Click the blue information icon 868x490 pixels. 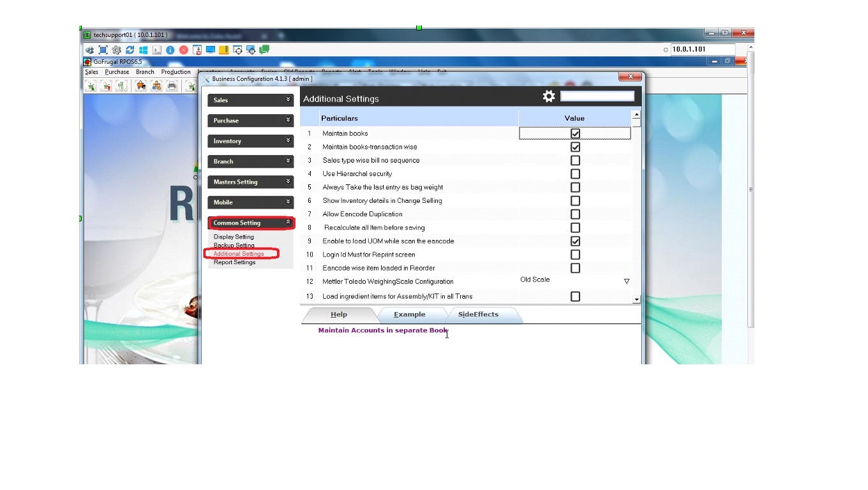[170, 50]
